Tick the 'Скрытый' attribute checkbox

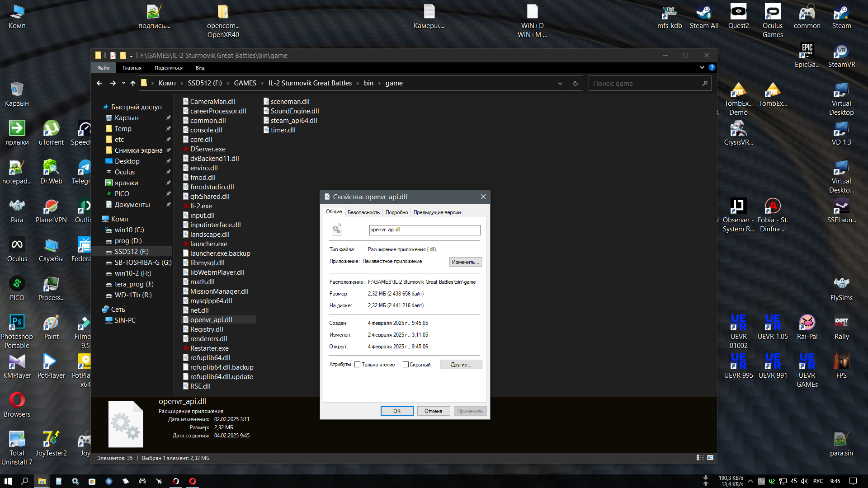point(406,365)
